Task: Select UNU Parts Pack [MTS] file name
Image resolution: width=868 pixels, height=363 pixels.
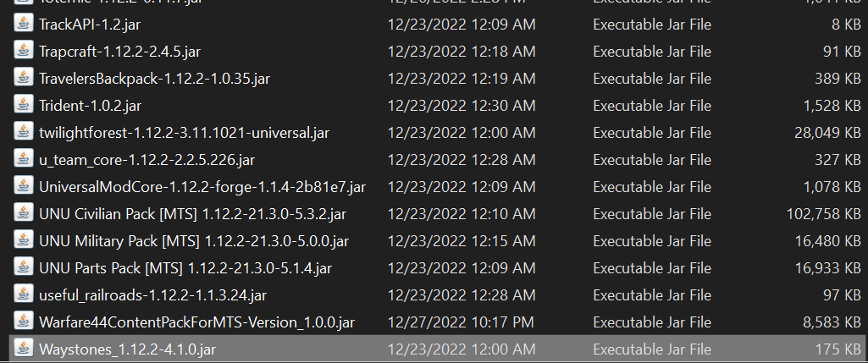Action: click(185, 268)
